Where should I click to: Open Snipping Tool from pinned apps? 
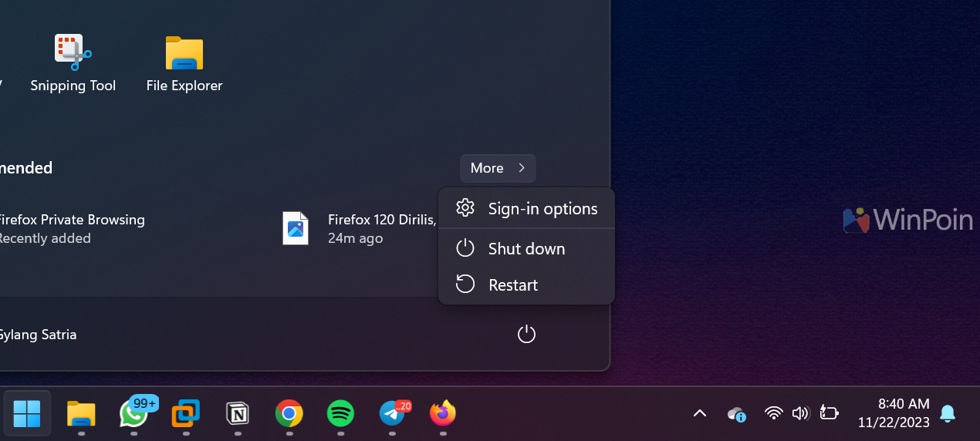click(x=73, y=63)
